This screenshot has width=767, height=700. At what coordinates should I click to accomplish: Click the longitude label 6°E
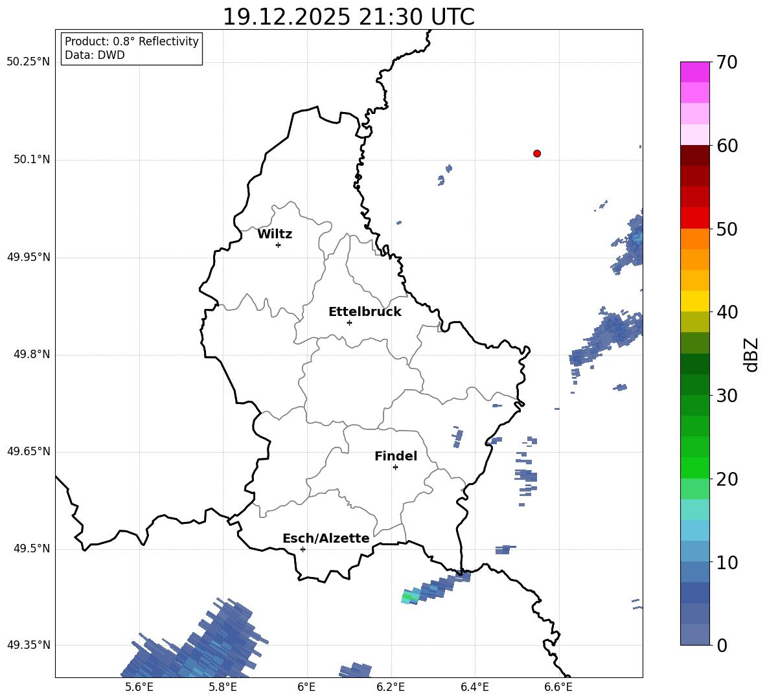[306, 687]
